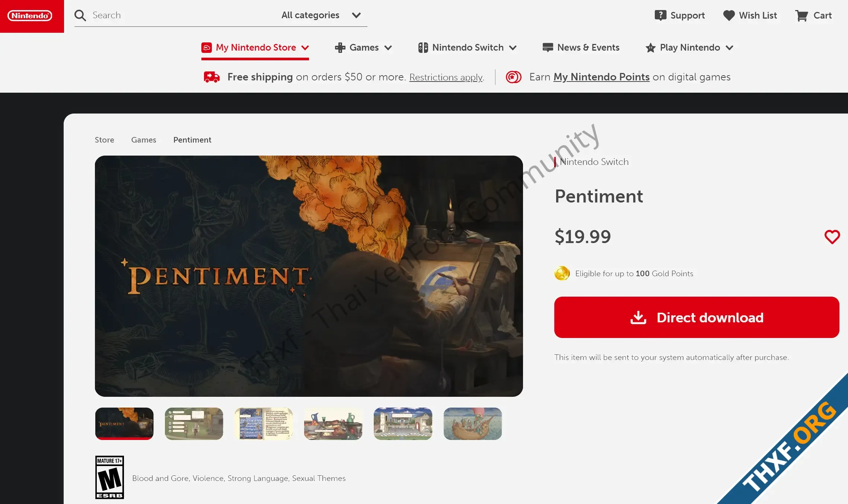
Task: Click the Gold Points coin icon
Action: point(562,273)
